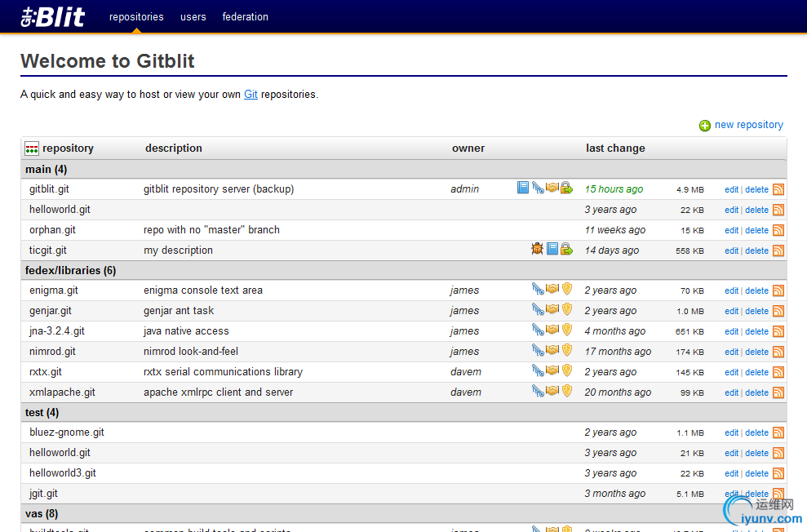Image resolution: width=807 pixels, height=532 pixels.
Task: Open the RSS feed for ticgit.git
Action: (778, 250)
